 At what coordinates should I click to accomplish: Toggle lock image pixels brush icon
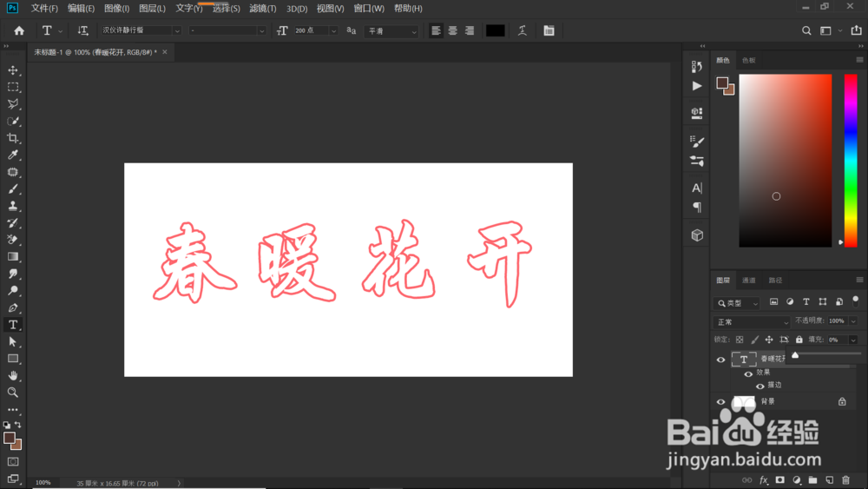pos(754,340)
